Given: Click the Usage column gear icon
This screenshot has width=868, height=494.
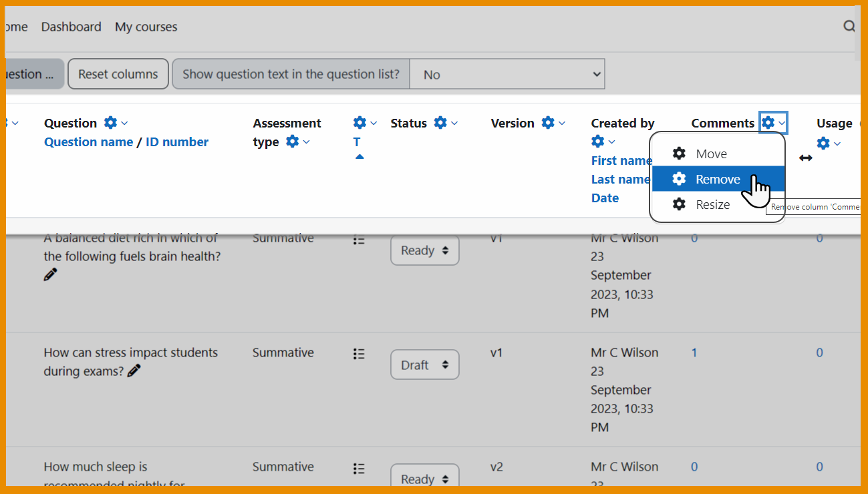Looking at the screenshot, I should click(824, 142).
